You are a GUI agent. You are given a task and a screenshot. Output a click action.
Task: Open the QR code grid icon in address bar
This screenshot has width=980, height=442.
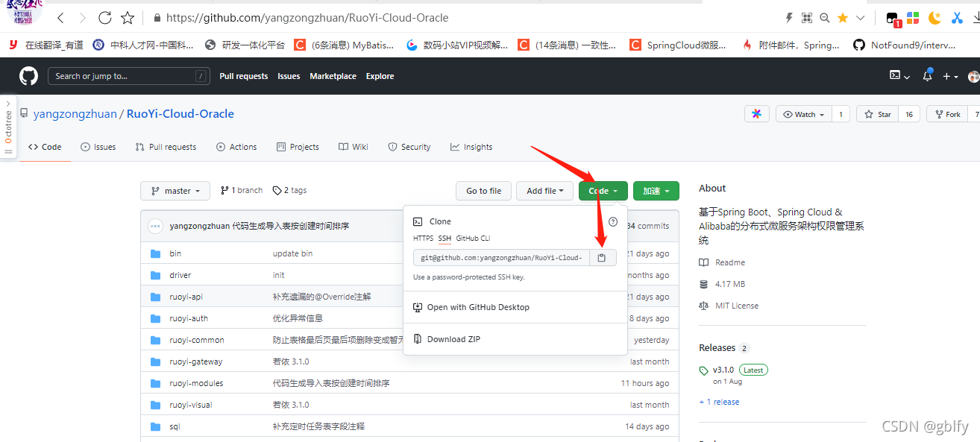pos(807,17)
